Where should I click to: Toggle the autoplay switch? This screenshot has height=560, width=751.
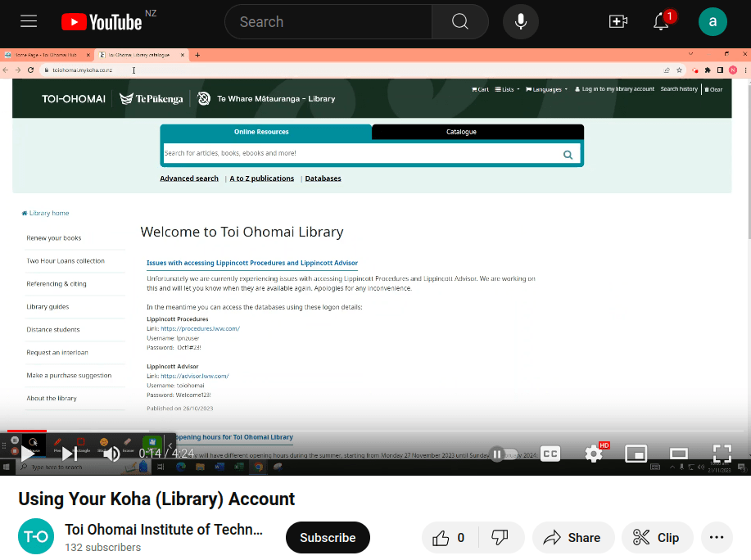pos(504,454)
